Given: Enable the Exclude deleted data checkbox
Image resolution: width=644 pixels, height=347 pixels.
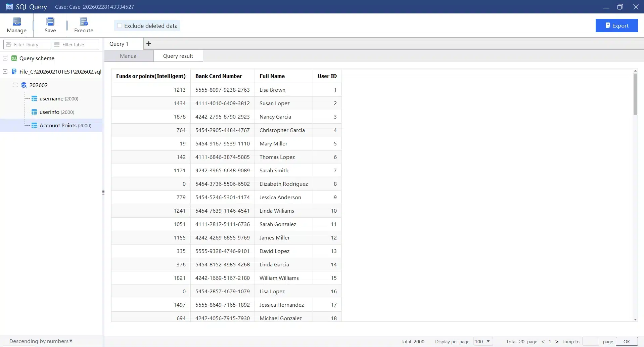Looking at the screenshot, I should click(120, 25).
